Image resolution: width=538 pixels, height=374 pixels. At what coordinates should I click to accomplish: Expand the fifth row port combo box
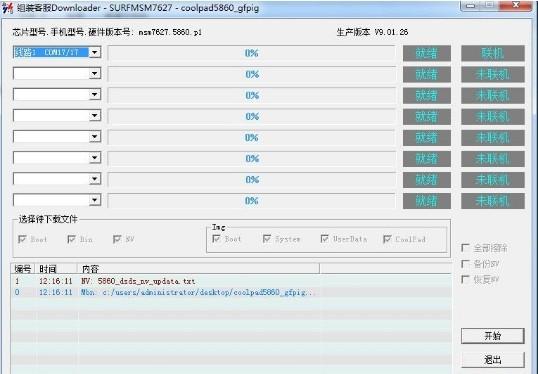pyautogui.click(x=95, y=137)
